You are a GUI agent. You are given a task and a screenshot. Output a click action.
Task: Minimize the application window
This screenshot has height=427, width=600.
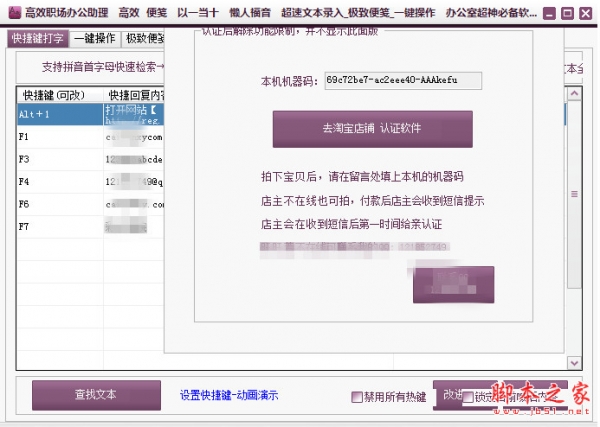[549, 14]
